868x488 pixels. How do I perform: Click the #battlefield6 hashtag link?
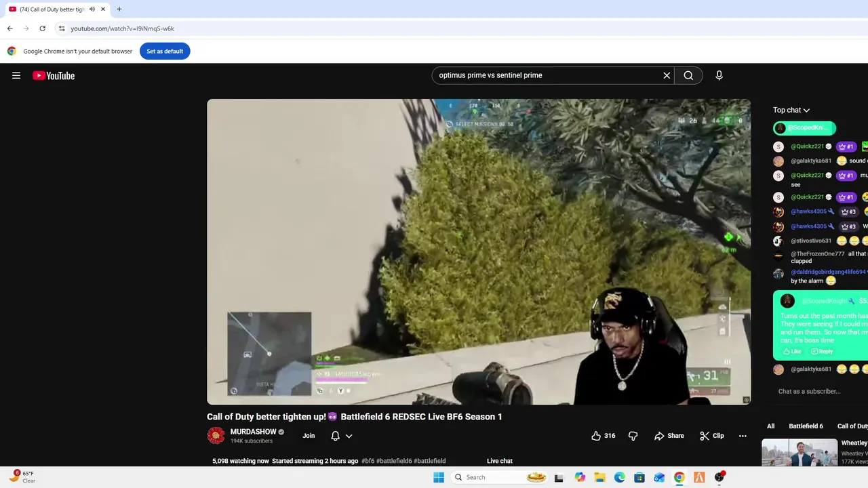[394, 461]
